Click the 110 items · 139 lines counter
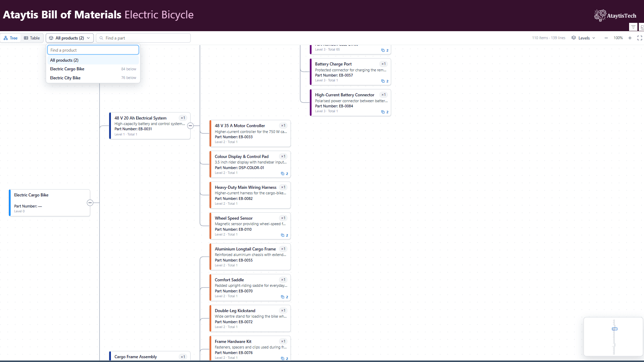Screen dimensions: 644x362 (548, 38)
